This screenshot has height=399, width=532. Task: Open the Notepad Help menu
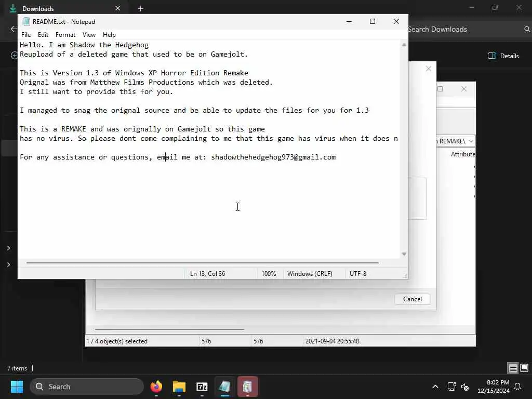point(109,35)
